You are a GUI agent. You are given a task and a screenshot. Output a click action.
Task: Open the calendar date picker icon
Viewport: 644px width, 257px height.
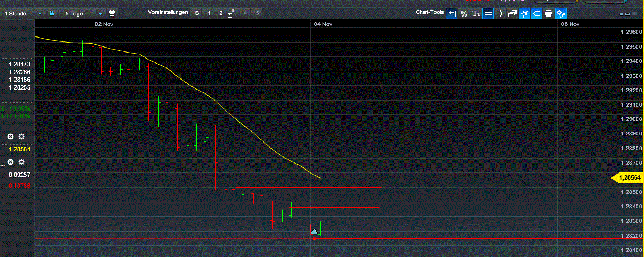coord(111,14)
